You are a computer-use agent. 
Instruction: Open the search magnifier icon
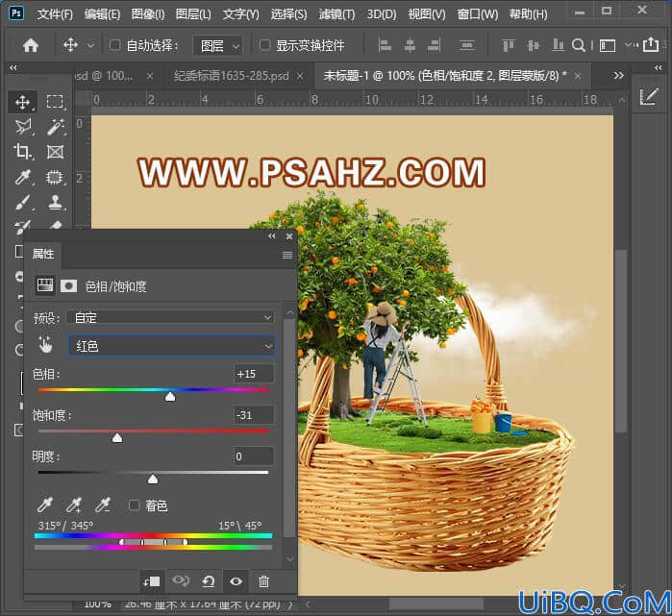[579, 45]
